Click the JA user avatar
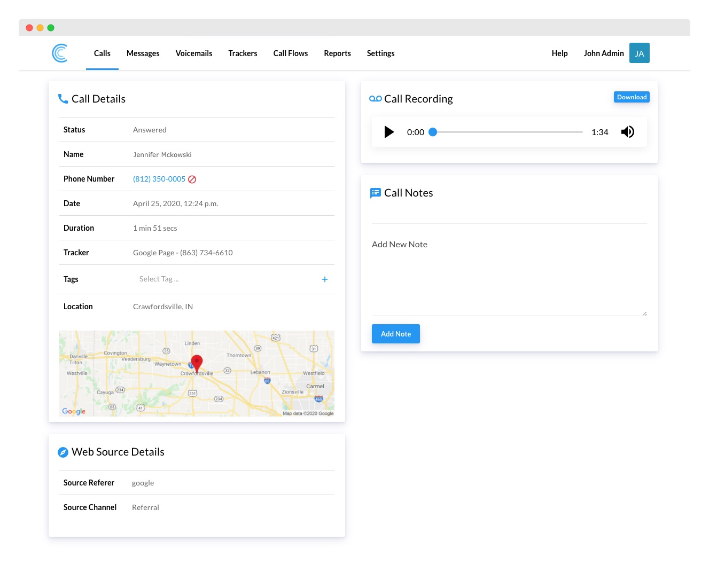 coord(639,53)
